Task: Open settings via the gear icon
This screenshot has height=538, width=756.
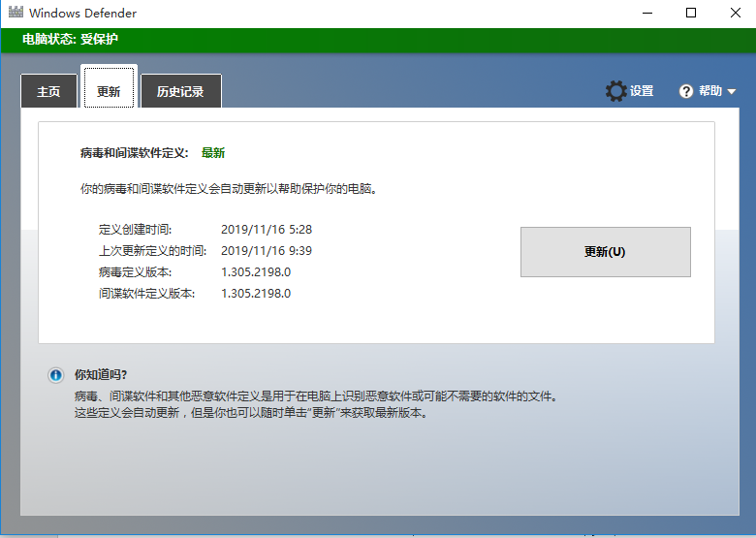Action: pos(615,90)
